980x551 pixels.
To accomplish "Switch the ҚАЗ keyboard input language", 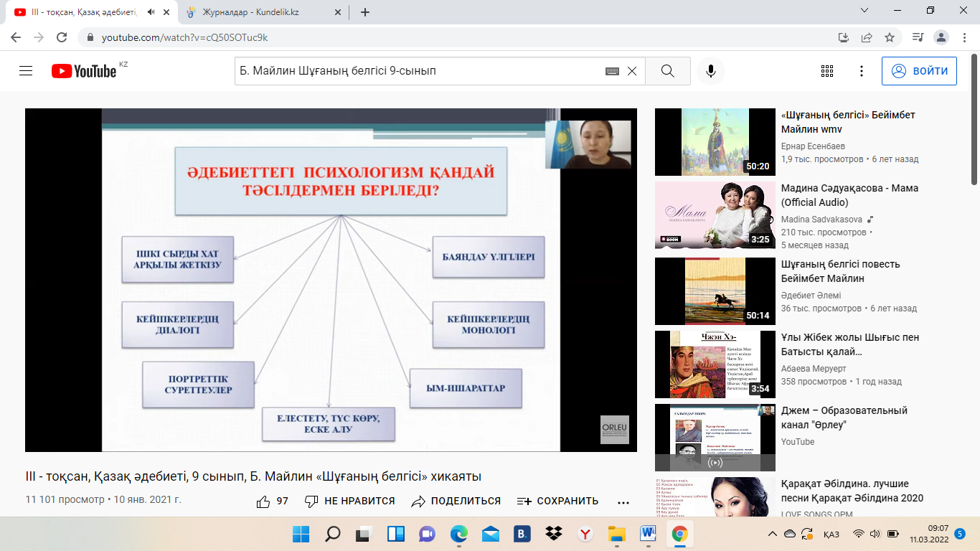I will click(x=831, y=534).
